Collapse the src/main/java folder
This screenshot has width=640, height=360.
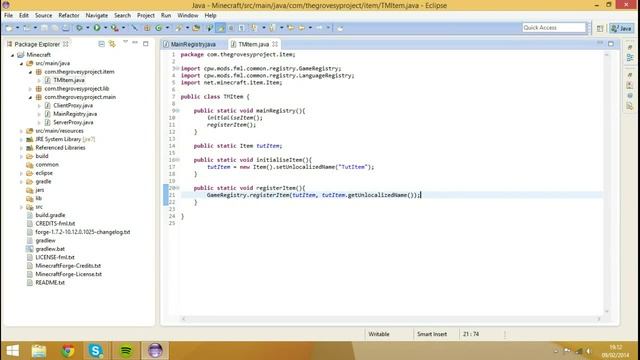(22, 63)
